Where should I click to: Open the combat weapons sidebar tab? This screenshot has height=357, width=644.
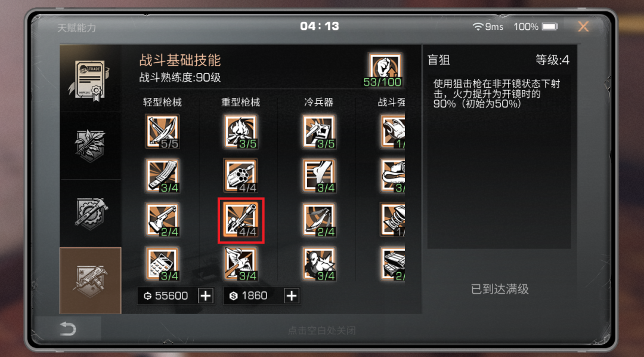pos(91,281)
